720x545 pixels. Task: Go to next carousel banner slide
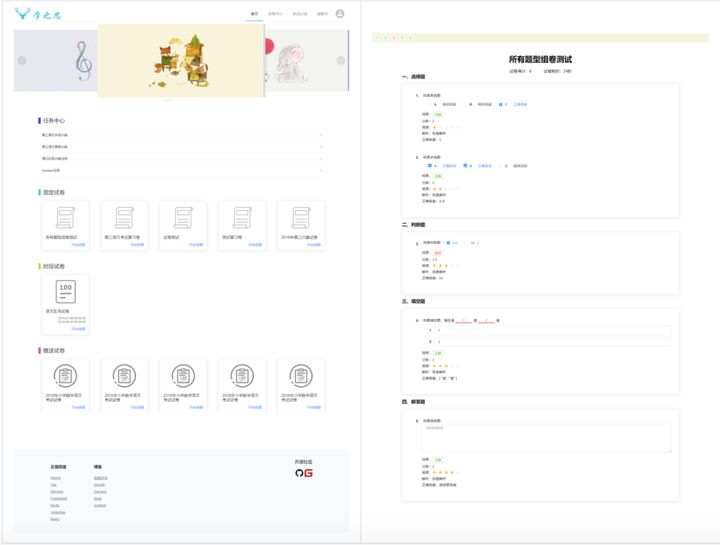pos(341,61)
